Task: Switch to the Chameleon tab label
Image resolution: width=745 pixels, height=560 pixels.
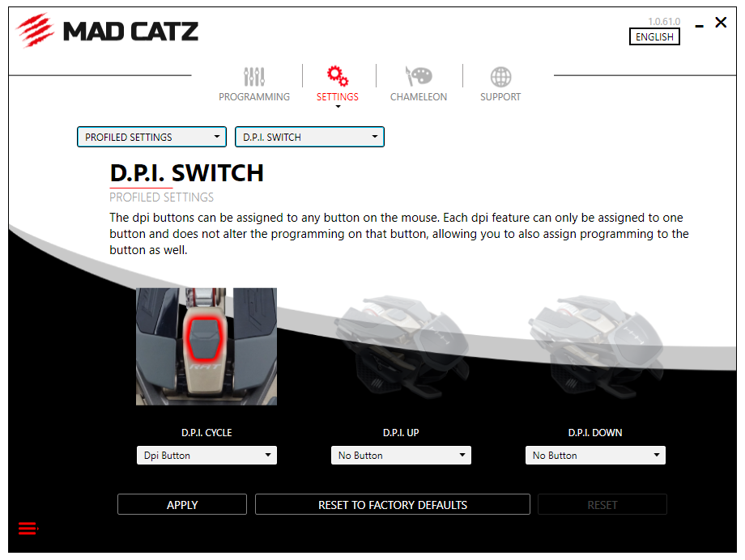Action: [x=419, y=97]
